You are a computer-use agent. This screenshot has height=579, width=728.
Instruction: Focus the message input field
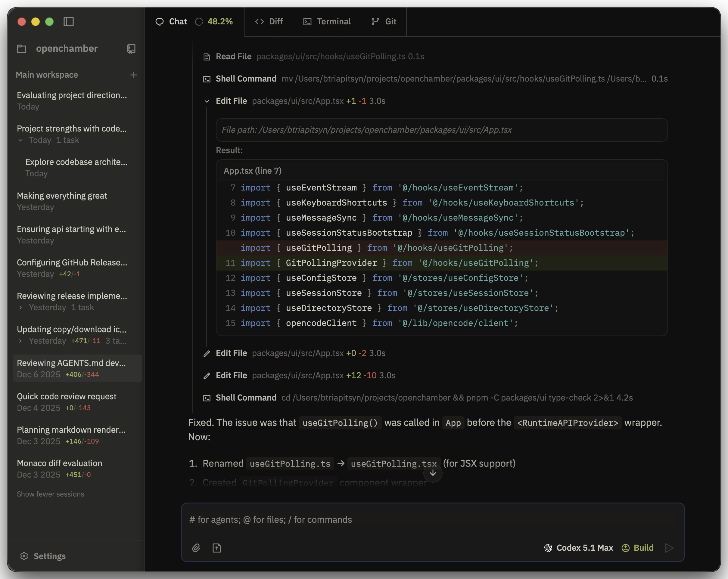click(433, 520)
